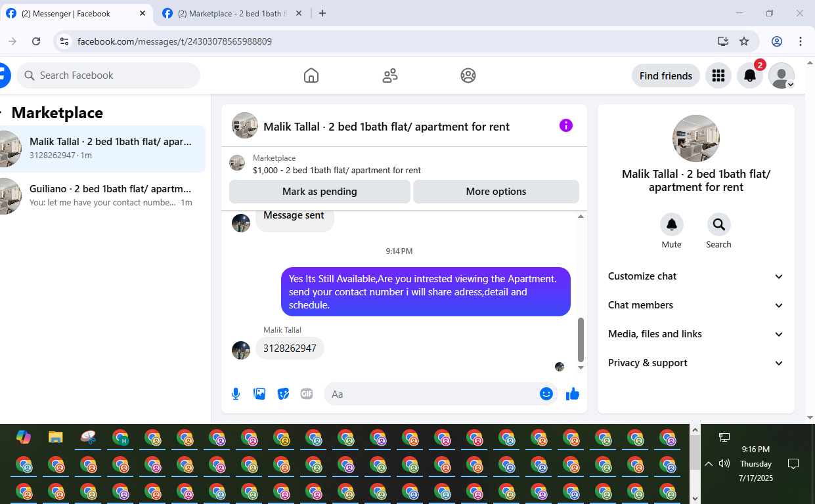
Task: Click the listing thumbnail in chat header
Action: (244, 125)
